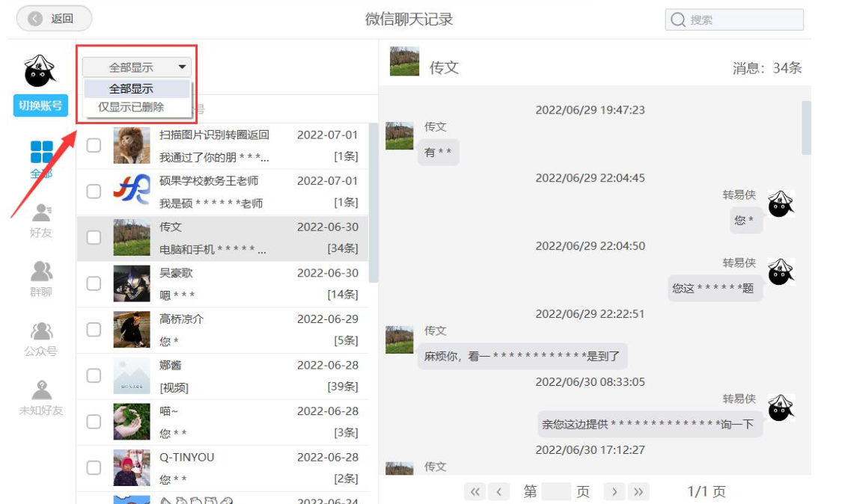Click the 切换账号 switch account button
854x504 pixels.
tap(41, 105)
